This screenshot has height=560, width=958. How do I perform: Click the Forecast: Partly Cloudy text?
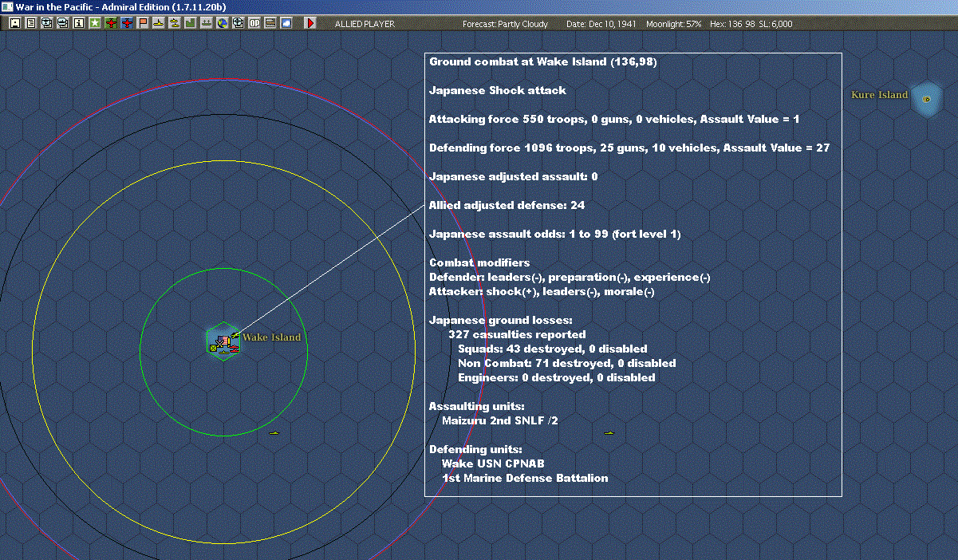[506, 24]
